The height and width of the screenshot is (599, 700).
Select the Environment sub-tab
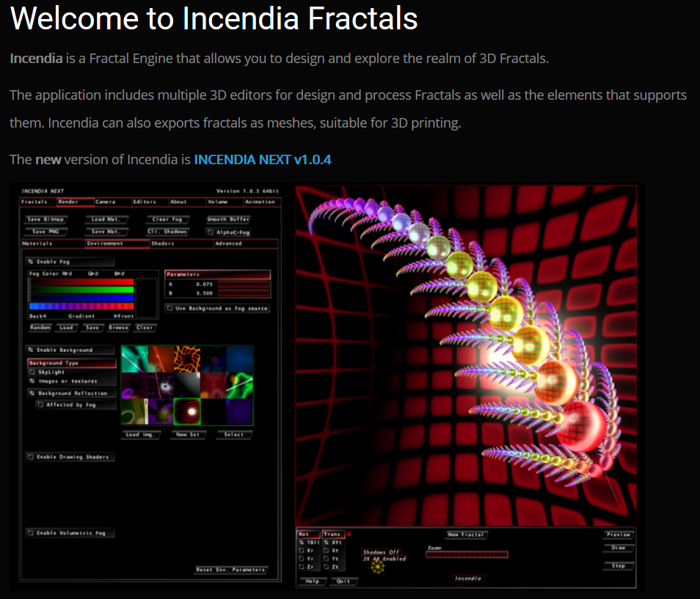[117, 243]
